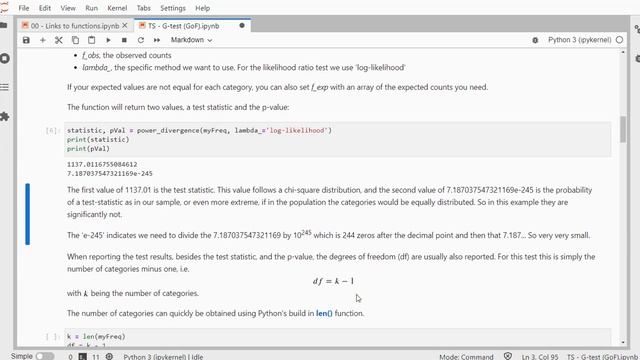Click the JupyterLab logo icon

(4, 7)
